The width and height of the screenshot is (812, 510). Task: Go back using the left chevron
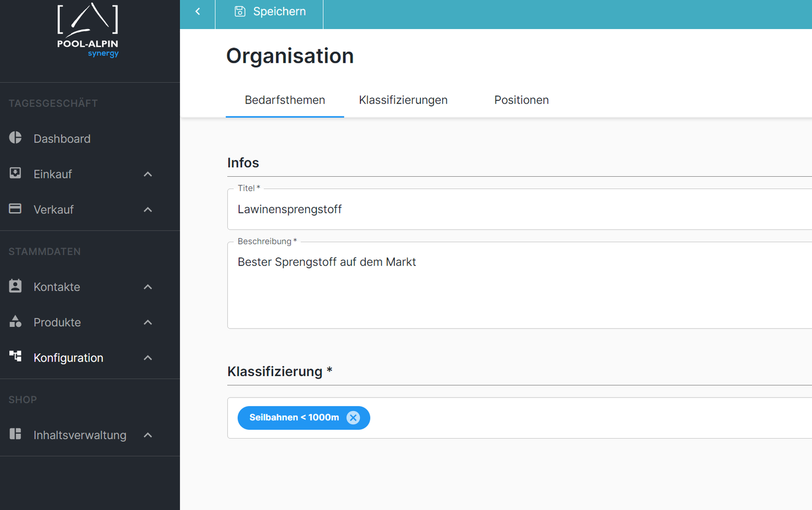pyautogui.click(x=198, y=12)
